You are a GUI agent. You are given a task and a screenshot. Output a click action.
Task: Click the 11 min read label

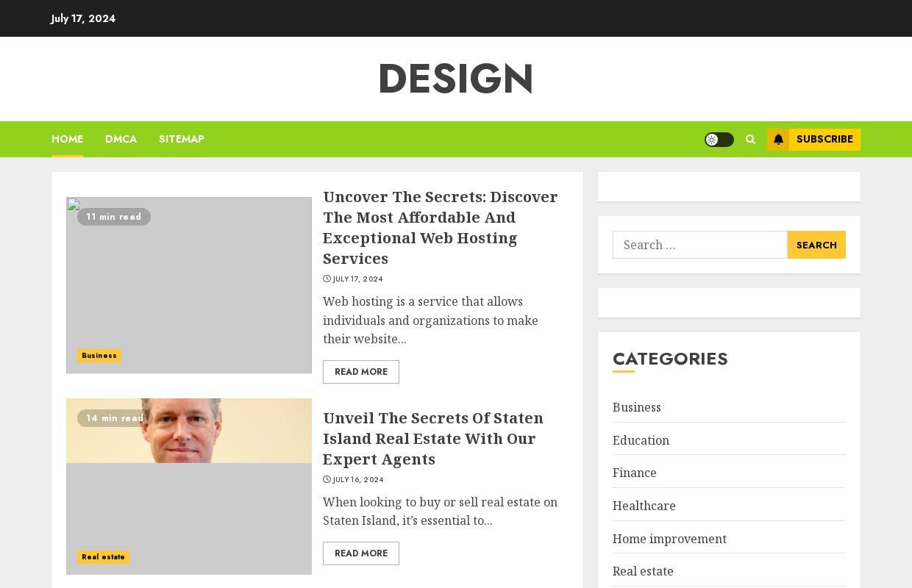pos(113,217)
